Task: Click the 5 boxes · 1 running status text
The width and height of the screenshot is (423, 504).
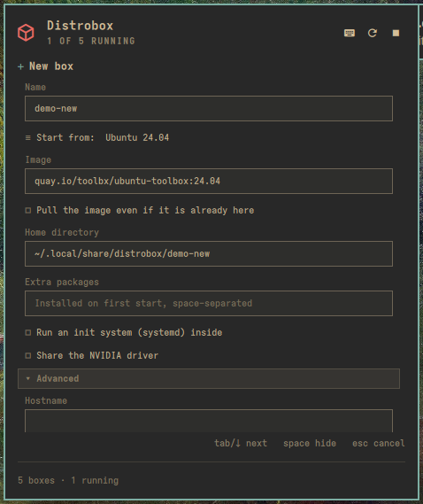Action: click(68, 480)
